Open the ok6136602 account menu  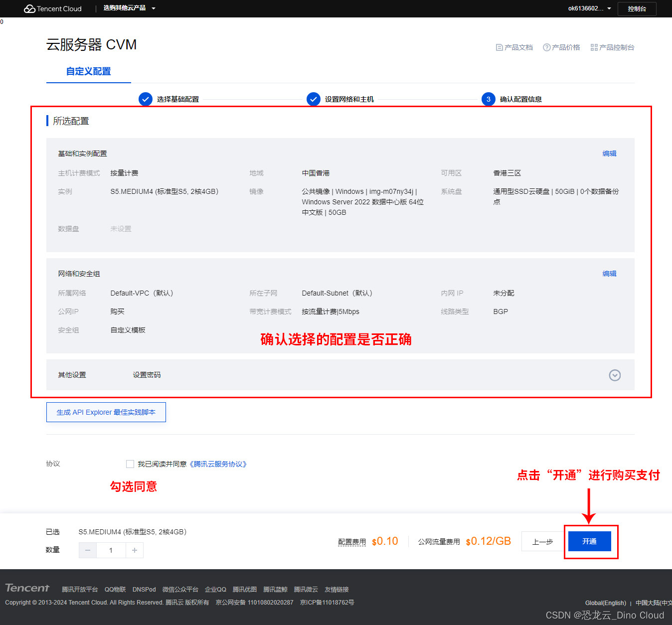click(589, 8)
